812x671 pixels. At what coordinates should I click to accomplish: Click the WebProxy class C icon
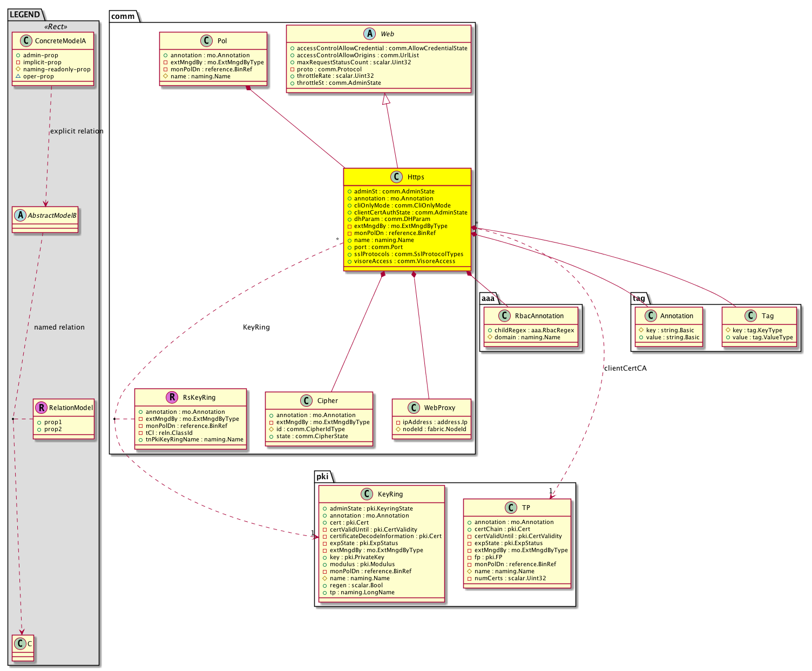[x=414, y=407]
